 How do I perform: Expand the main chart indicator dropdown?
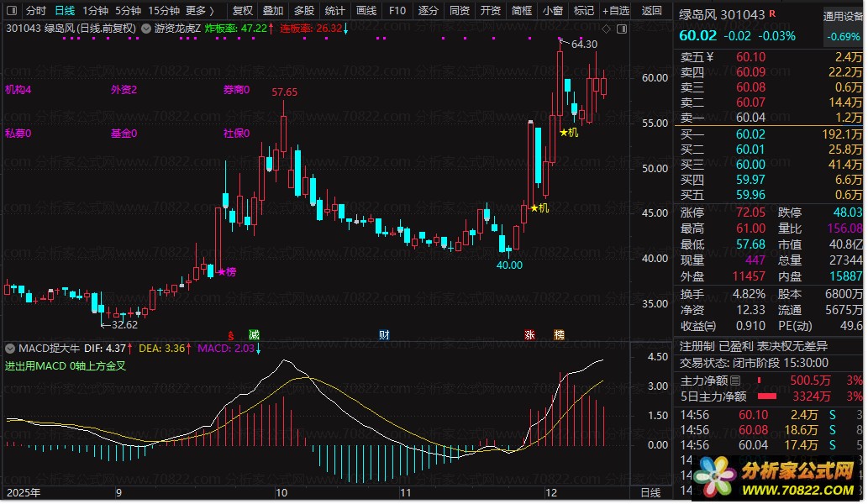(x=147, y=28)
